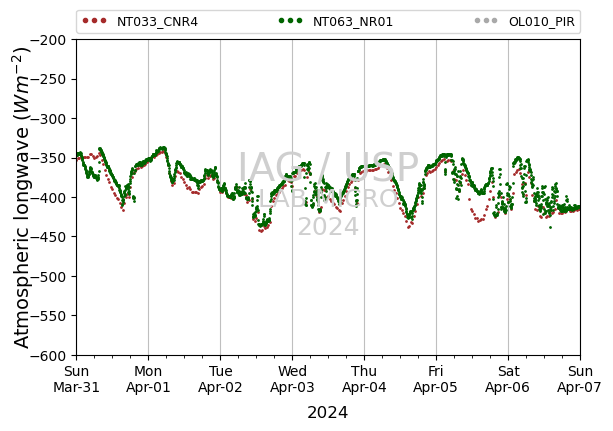The image size is (613, 431).
Task: Click the NT063_NR01 legend label
Action: pos(353,22)
